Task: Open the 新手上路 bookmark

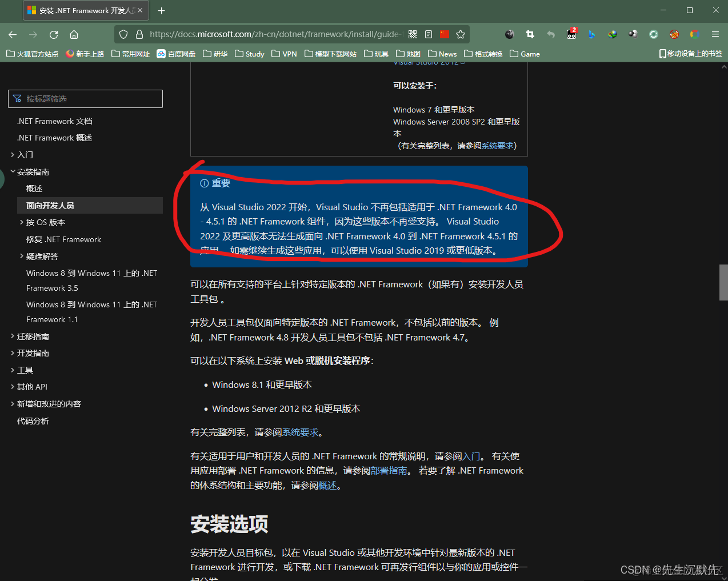Action: point(85,54)
